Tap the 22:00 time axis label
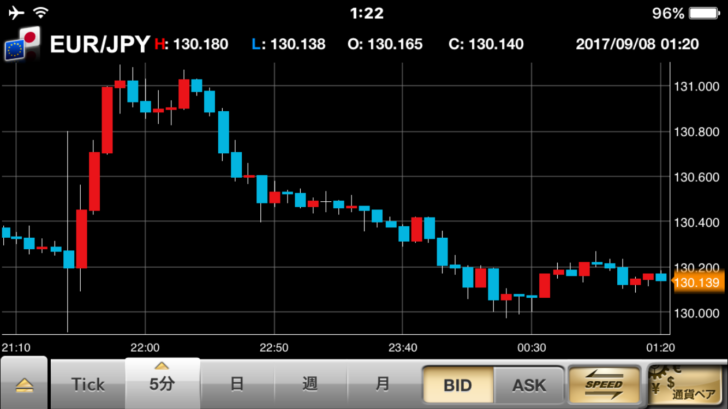728x409 pixels. point(145,347)
